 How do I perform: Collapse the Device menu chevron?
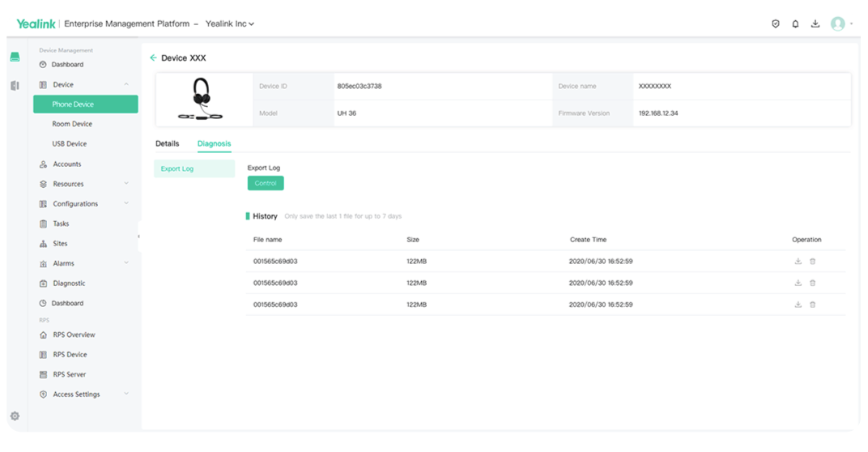click(x=126, y=84)
